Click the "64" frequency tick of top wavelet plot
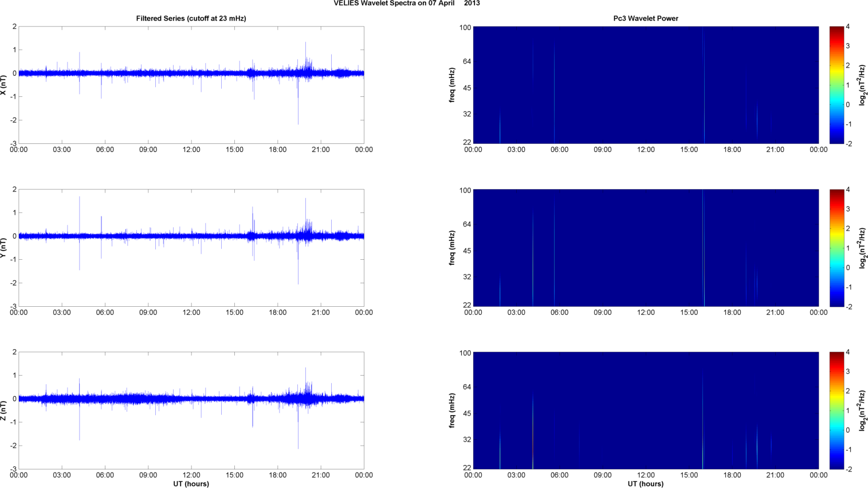This screenshot has width=868, height=488. (x=466, y=61)
